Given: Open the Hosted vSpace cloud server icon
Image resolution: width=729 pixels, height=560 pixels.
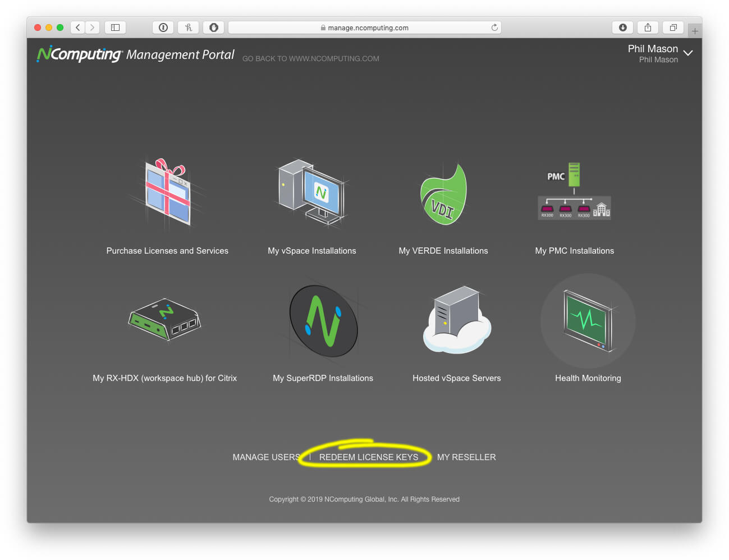Looking at the screenshot, I should click(457, 320).
